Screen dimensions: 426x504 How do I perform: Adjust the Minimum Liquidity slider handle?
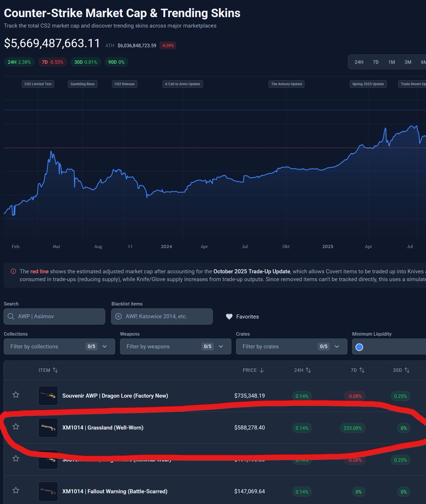(359, 347)
